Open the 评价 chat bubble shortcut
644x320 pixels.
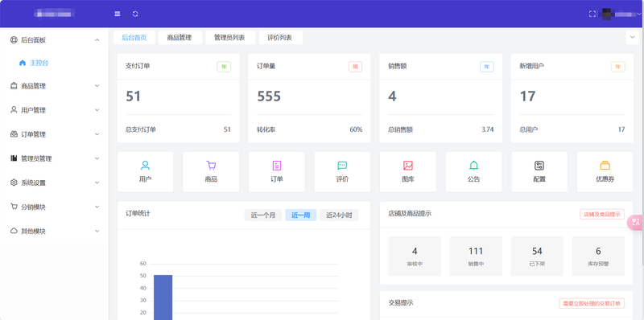click(x=343, y=171)
